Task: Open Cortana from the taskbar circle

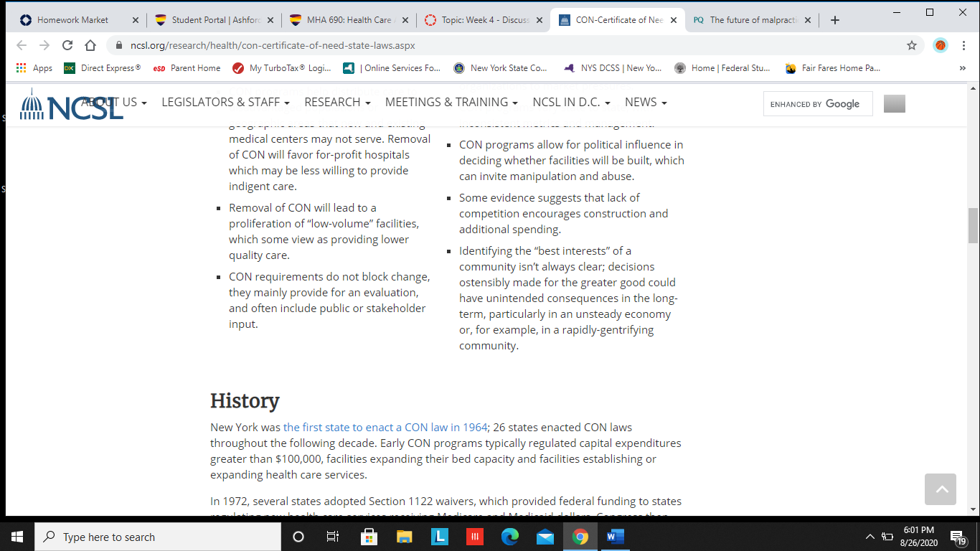Action: click(x=298, y=537)
